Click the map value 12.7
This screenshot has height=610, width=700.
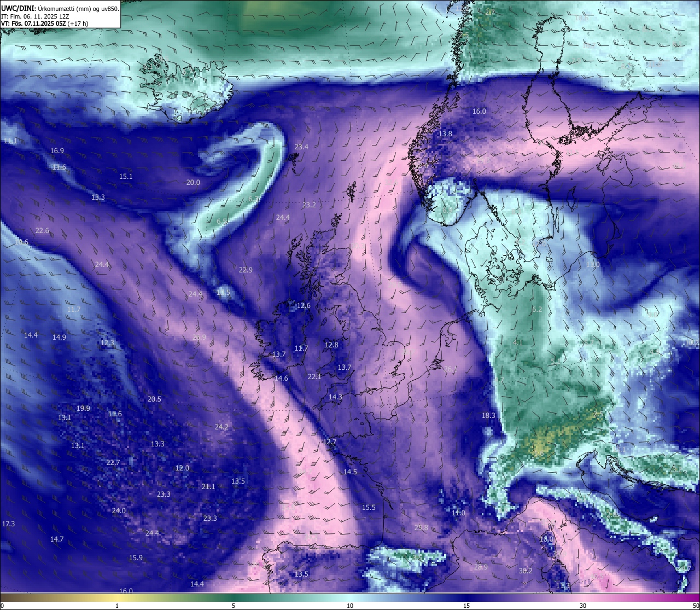click(330, 442)
